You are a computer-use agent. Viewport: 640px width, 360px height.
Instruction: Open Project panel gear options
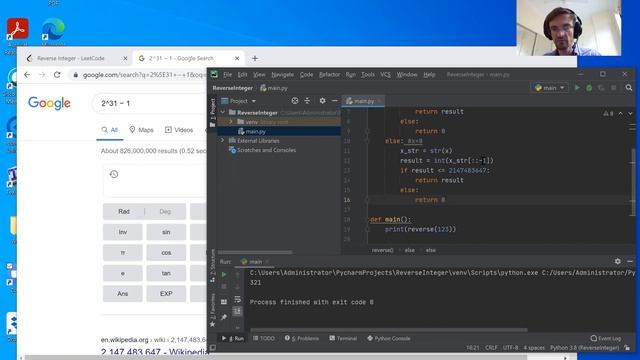(x=322, y=101)
